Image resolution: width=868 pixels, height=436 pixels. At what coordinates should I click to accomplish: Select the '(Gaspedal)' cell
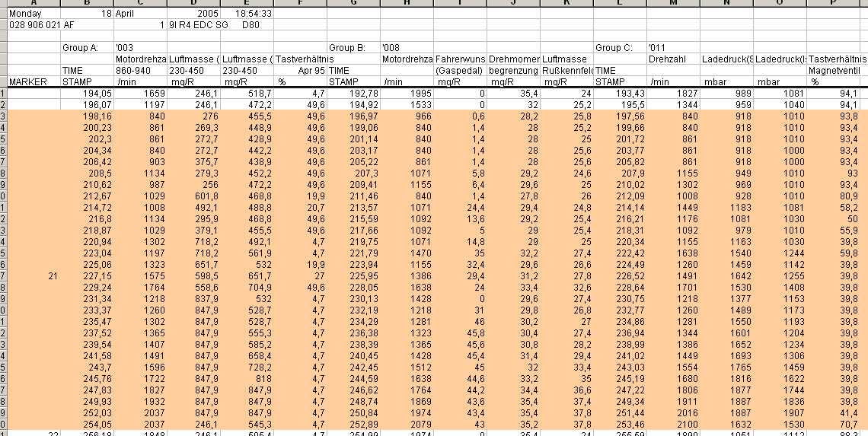pos(459,70)
